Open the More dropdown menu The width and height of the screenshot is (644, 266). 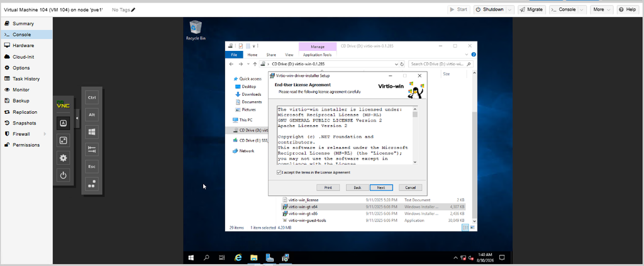602,9
